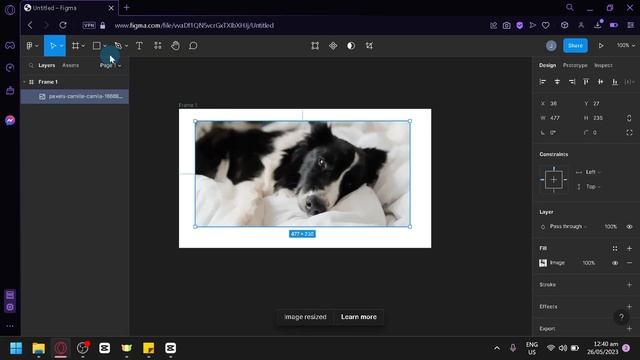Align selection to top
Viewport: 640px width, 360px height.
click(x=586, y=82)
